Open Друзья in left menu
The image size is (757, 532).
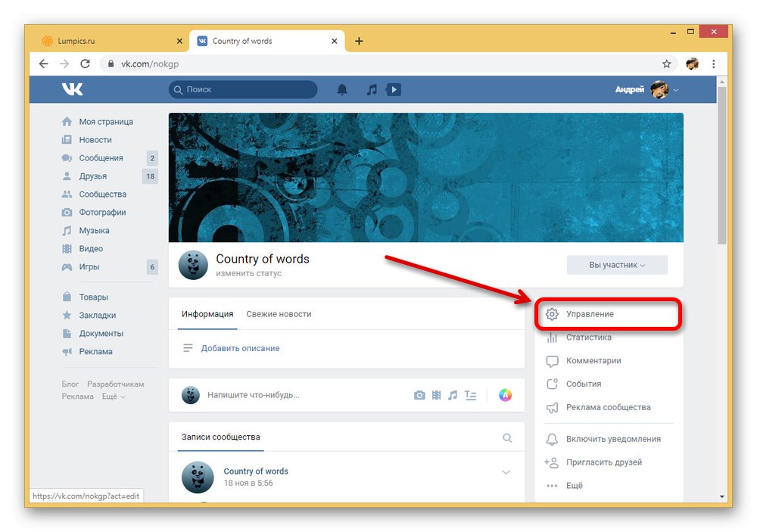(92, 176)
